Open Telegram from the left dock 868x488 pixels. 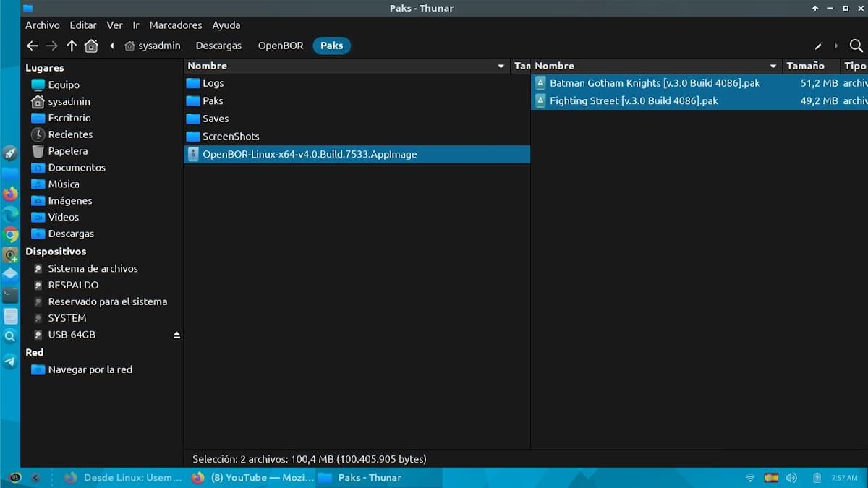(10, 361)
